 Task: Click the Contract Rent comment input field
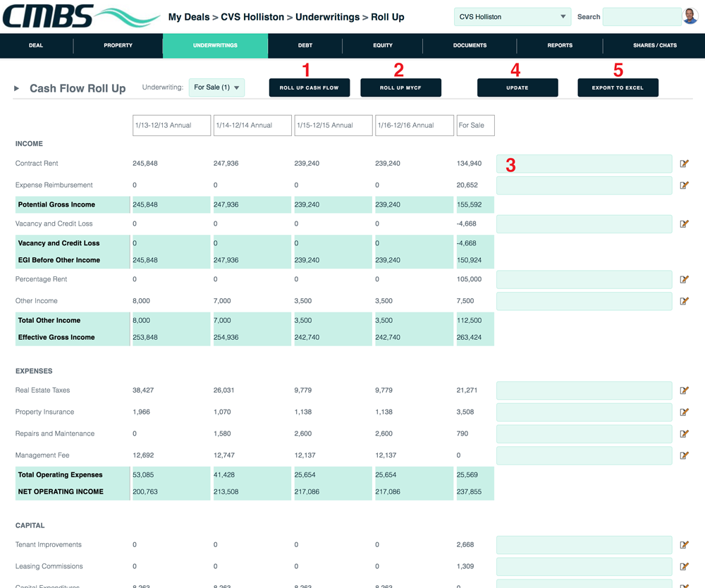tap(584, 164)
